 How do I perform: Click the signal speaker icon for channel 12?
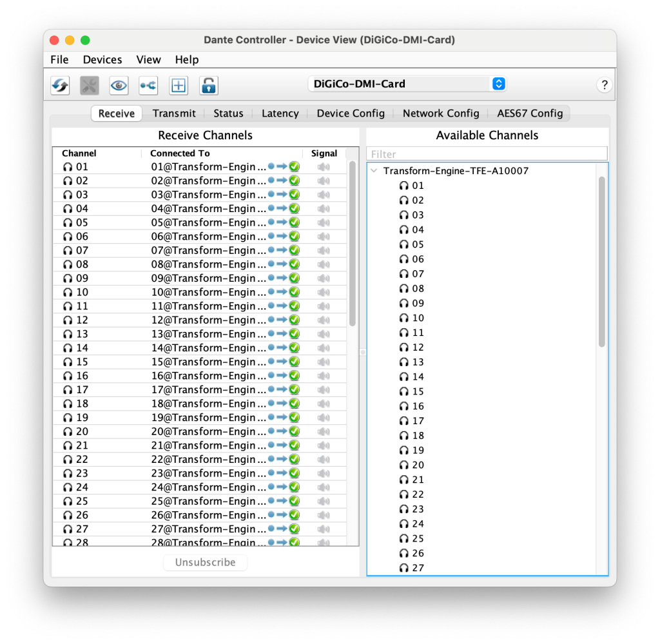coord(324,320)
